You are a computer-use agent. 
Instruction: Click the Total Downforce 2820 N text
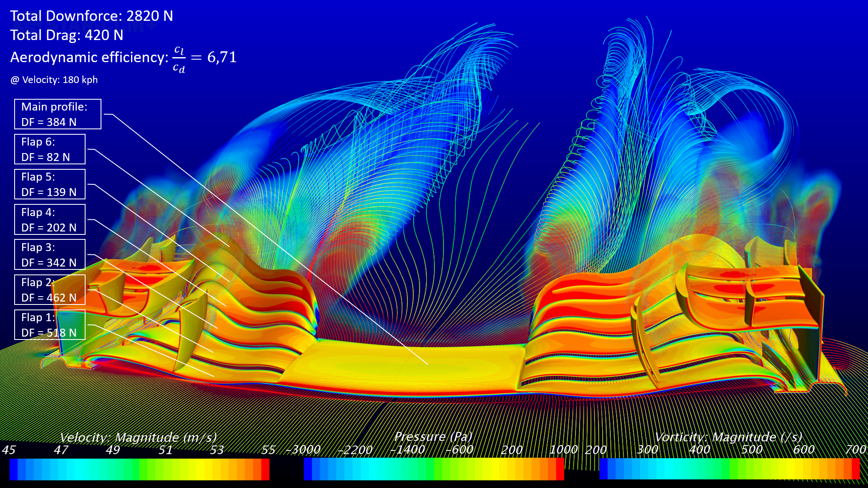tap(91, 16)
